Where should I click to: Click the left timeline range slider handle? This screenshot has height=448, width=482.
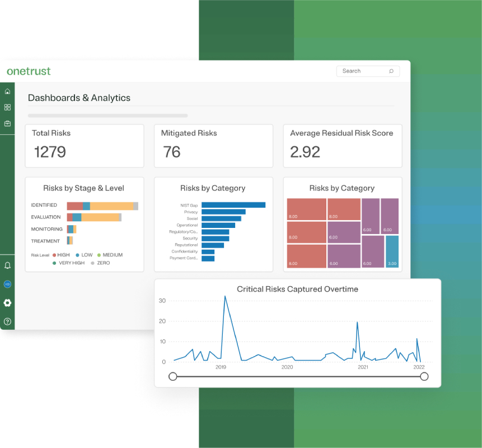click(173, 376)
